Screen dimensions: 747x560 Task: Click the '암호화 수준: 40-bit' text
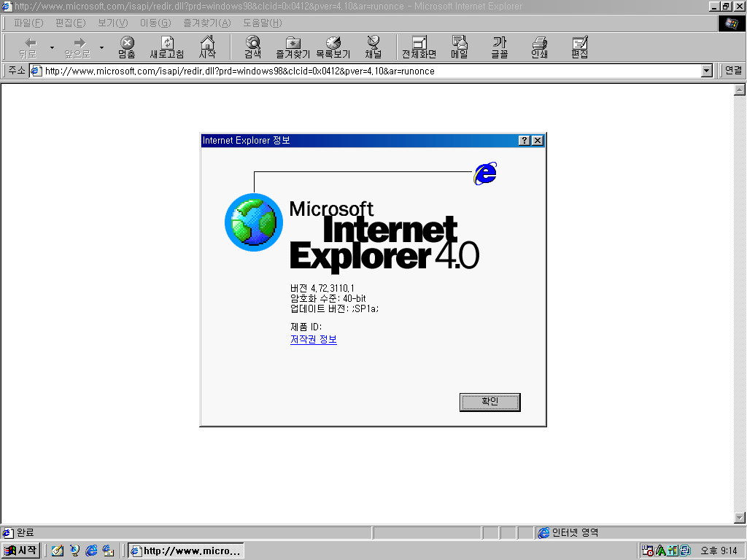(328, 298)
